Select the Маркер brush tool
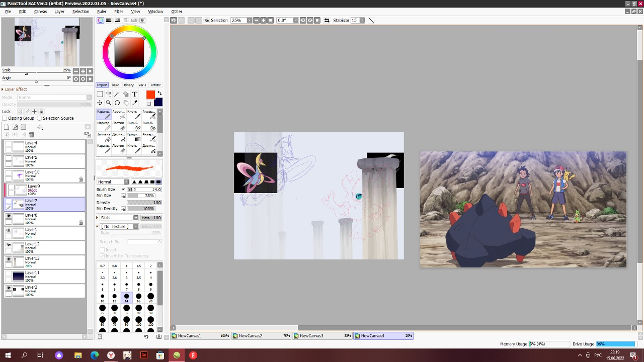The width and height of the screenshot is (644, 362). (104, 126)
